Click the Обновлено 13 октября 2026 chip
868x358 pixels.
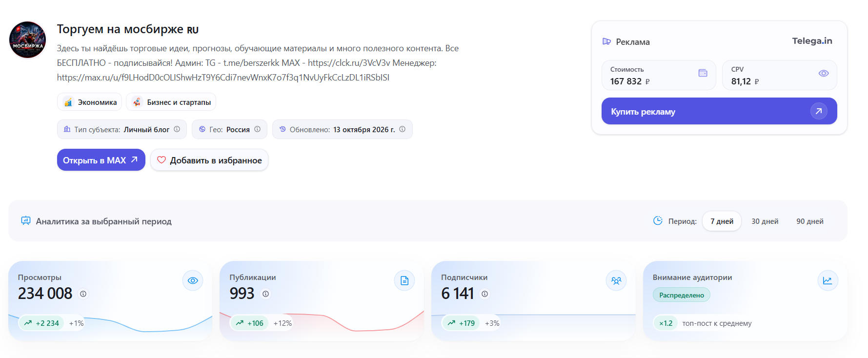coord(343,129)
